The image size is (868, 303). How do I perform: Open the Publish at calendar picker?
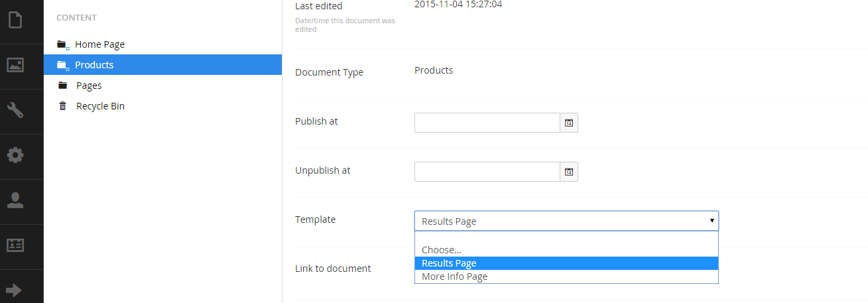point(569,123)
